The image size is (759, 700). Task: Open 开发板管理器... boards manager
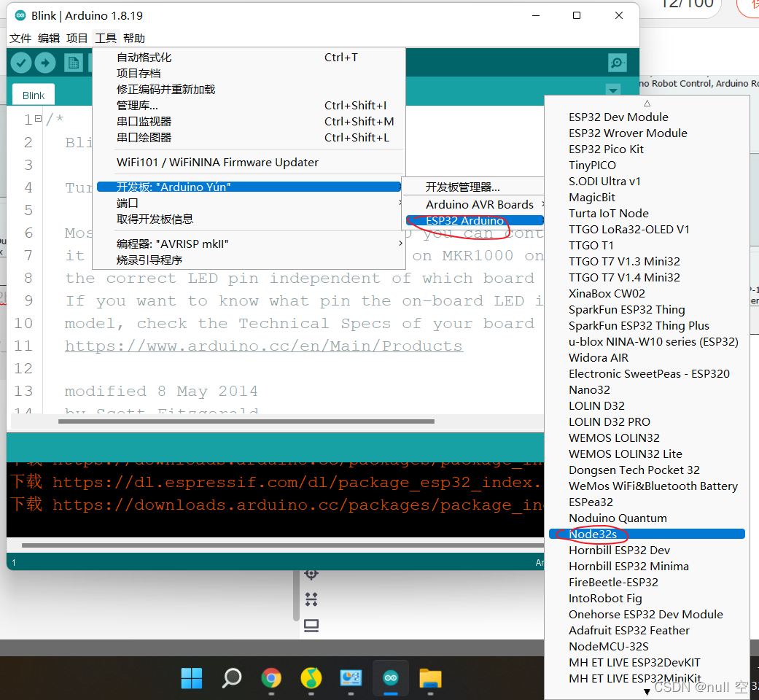point(475,187)
